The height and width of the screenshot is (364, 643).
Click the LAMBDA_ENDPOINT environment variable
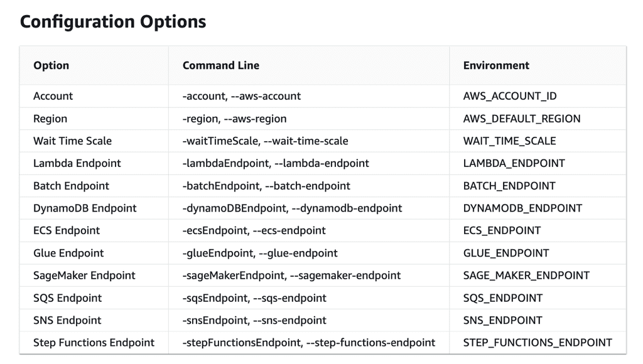(514, 163)
